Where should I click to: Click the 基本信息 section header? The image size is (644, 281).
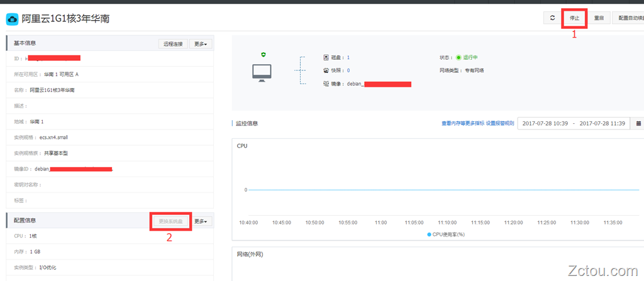[x=25, y=43]
